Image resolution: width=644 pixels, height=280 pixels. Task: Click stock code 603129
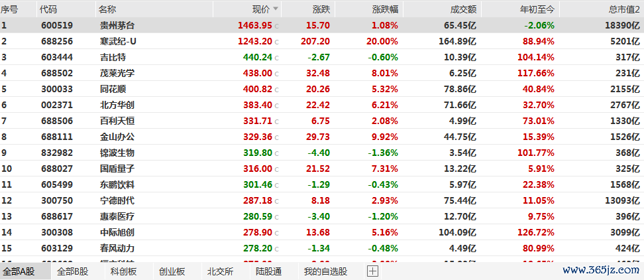pyautogui.click(x=57, y=248)
